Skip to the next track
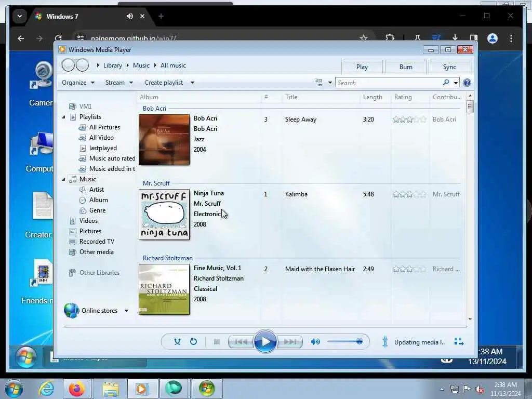 tap(290, 342)
